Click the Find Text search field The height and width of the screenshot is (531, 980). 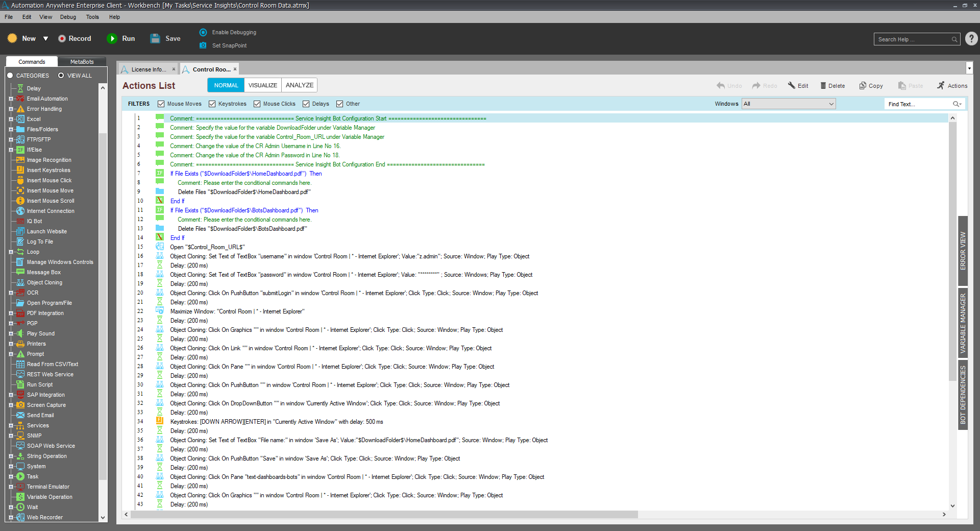point(918,104)
